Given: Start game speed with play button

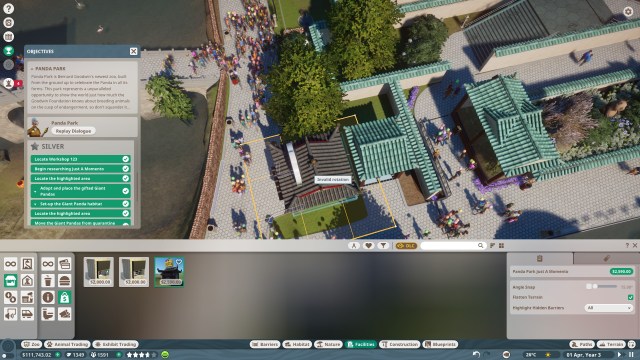Looking at the screenshot, I should coord(620,354).
